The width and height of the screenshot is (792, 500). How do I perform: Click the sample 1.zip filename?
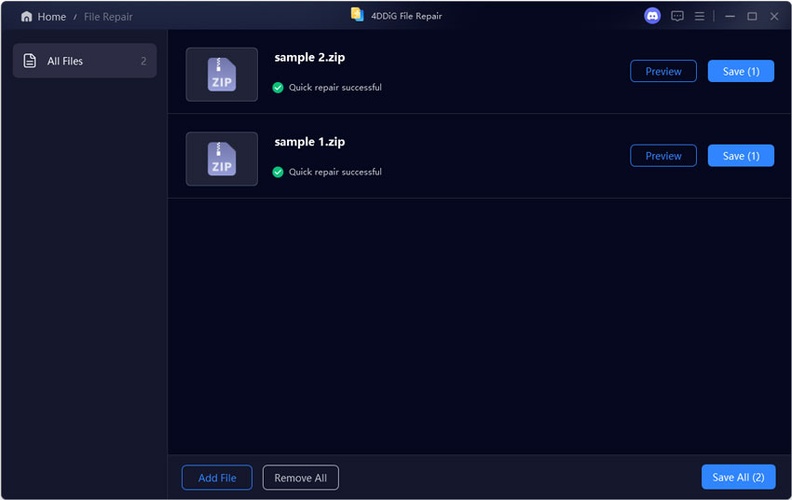click(x=310, y=142)
